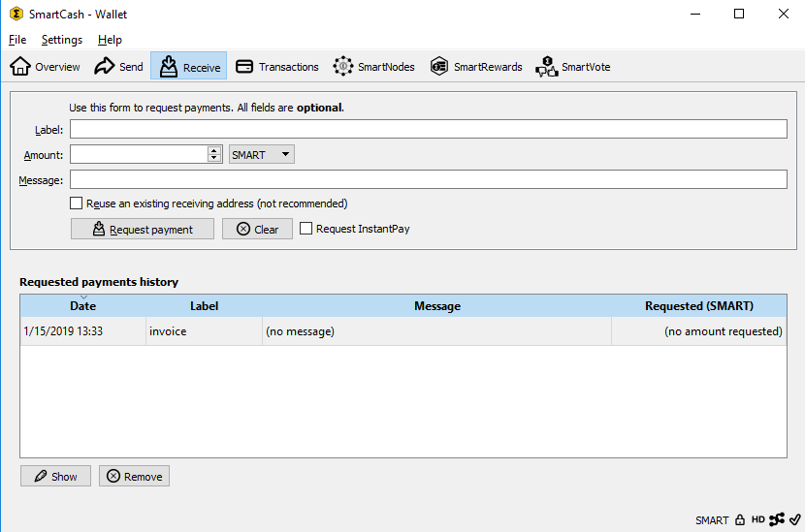Image resolution: width=805 pixels, height=532 pixels.
Task: Open the SmartVote icon
Action: point(546,66)
